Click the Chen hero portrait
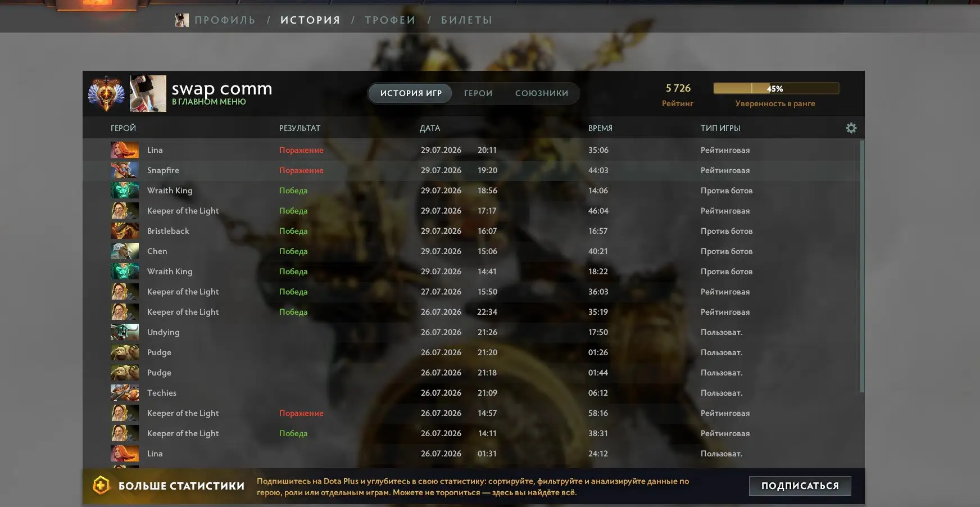 124,251
